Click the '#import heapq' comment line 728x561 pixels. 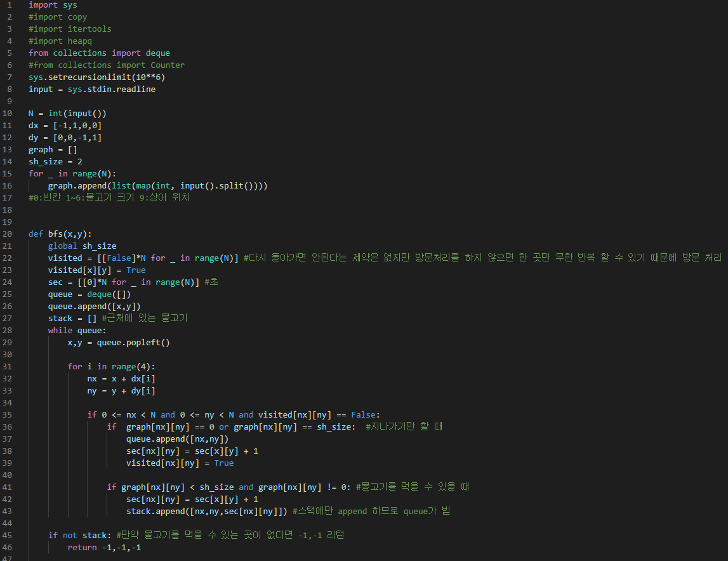tap(60, 41)
